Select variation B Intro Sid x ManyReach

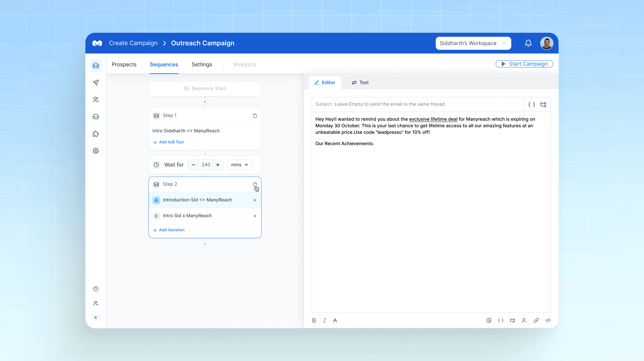tap(205, 216)
